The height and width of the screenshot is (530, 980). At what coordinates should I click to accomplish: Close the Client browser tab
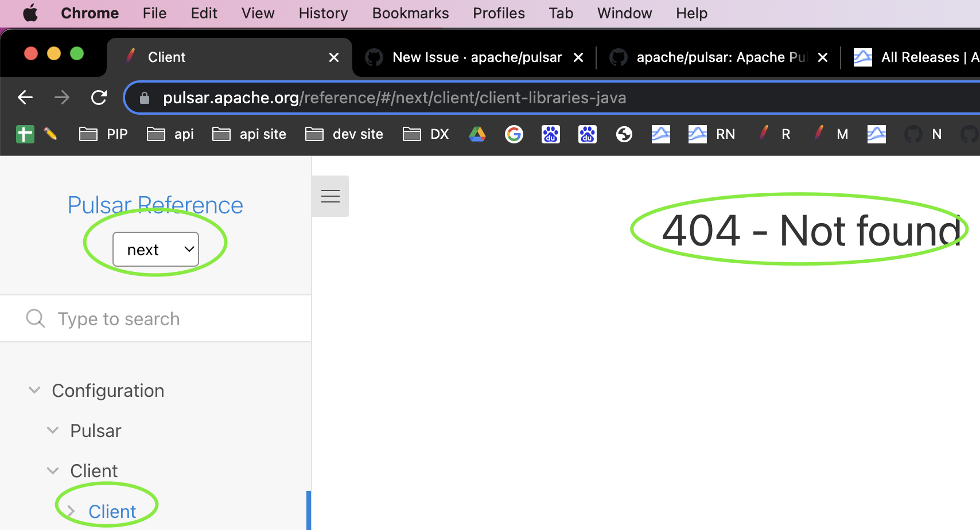pyautogui.click(x=334, y=57)
